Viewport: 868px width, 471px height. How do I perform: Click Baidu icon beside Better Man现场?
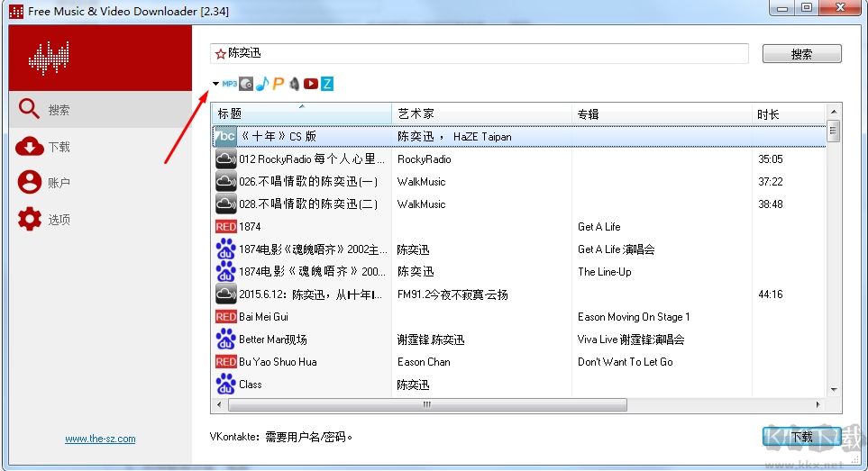[226, 340]
